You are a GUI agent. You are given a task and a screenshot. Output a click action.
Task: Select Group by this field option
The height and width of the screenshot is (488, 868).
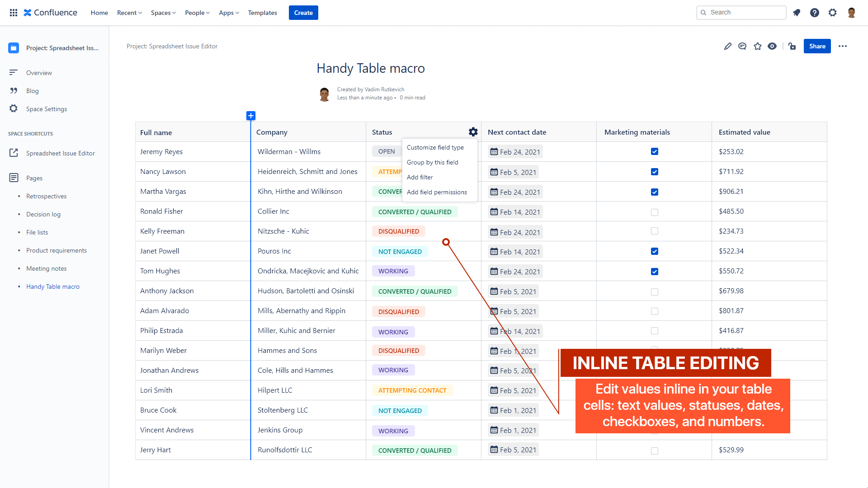(x=432, y=162)
